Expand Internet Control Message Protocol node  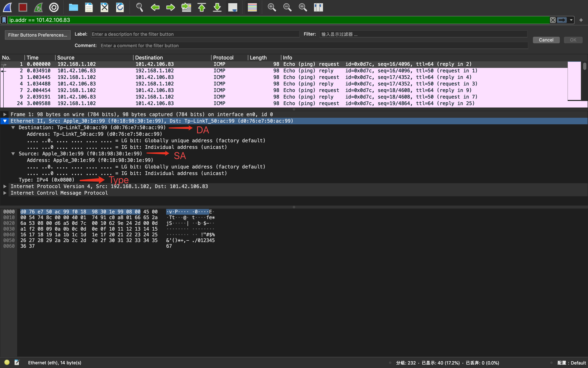[5, 193]
